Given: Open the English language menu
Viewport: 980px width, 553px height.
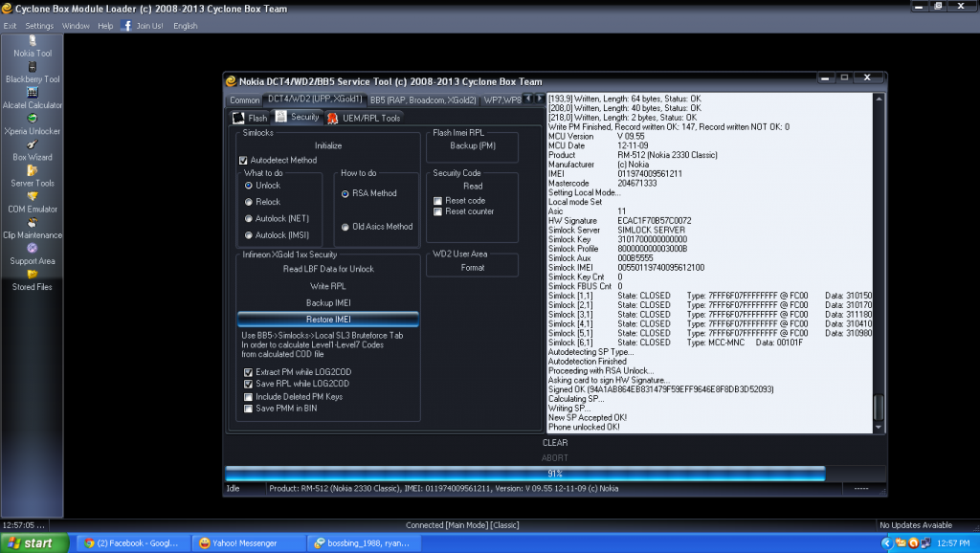Looking at the screenshot, I should pos(186,26).
